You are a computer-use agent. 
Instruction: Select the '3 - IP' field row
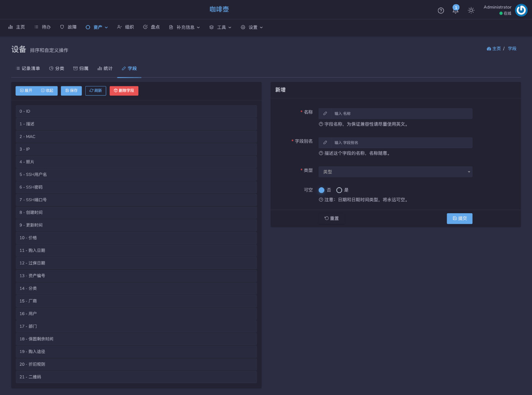click(136, 149)
